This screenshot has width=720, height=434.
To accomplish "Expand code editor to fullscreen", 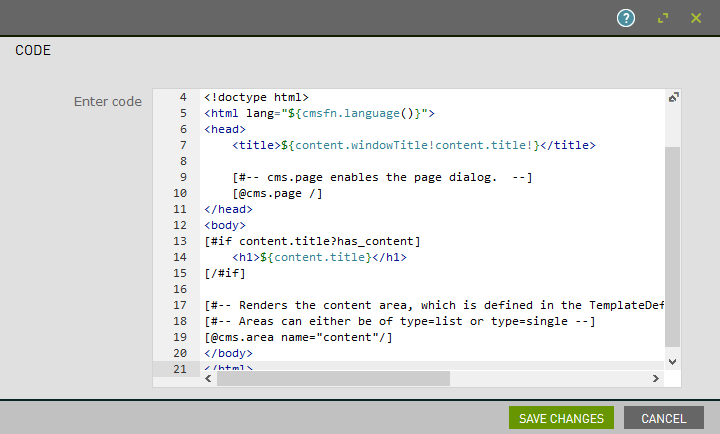I will click(x=673, y=97).
